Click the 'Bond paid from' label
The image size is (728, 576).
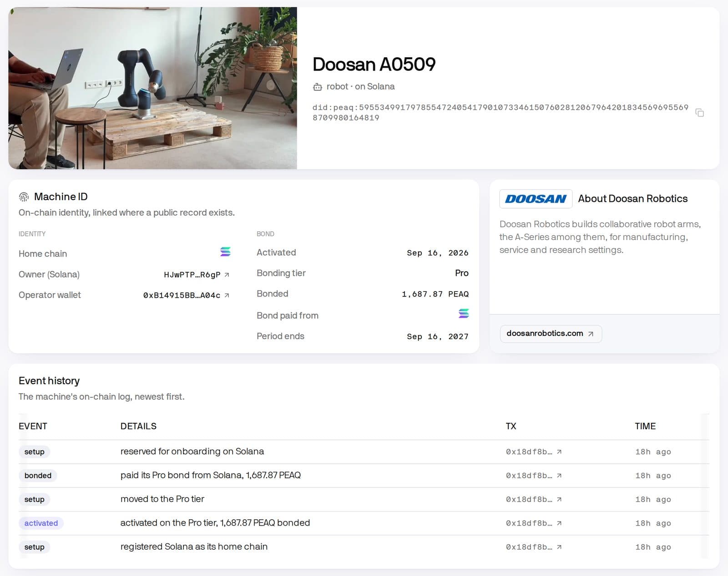(x=288, y=316)
